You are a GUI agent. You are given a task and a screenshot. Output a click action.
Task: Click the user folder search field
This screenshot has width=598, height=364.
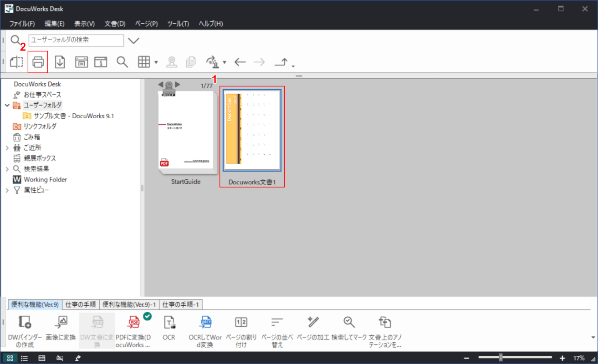tap(76, 40)
